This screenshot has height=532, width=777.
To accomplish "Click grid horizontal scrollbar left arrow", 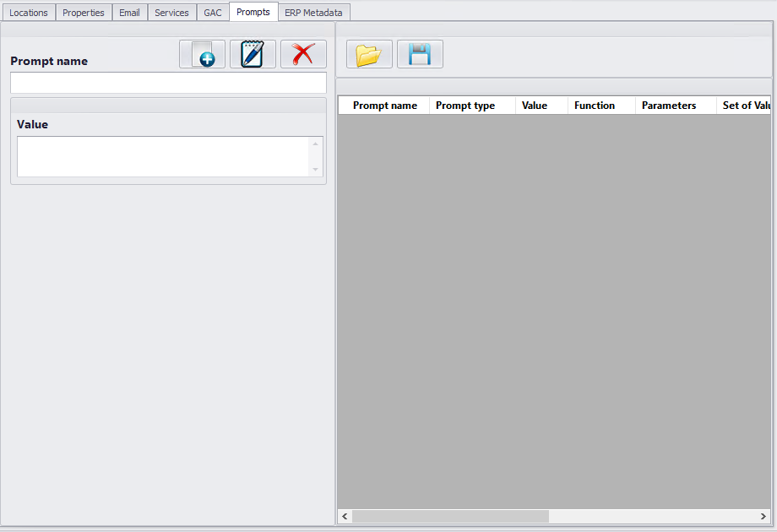I will pos(345,516).
